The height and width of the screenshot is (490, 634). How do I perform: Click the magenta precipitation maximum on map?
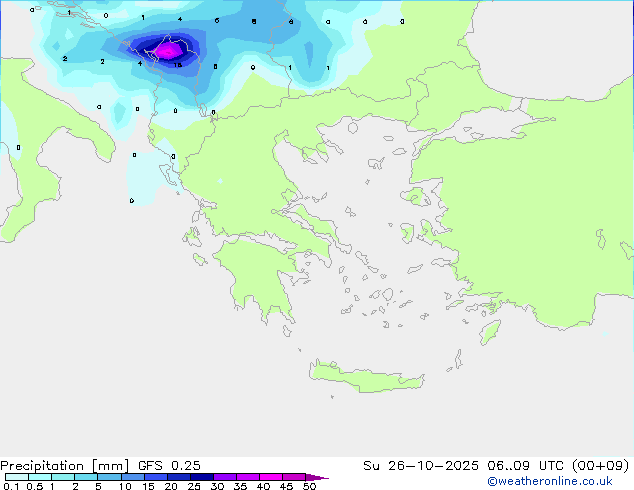coord(169,51)
